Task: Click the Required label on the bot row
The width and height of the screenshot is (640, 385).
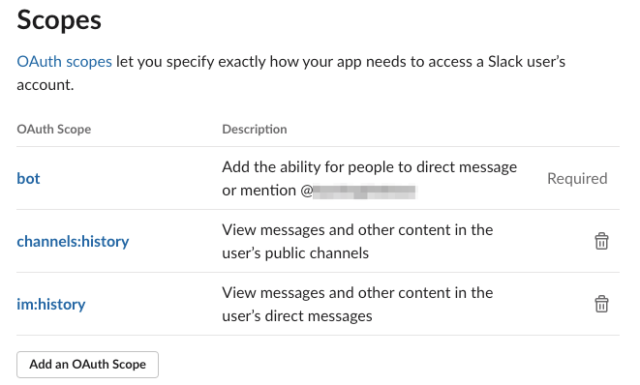Action: click(577, 178)
